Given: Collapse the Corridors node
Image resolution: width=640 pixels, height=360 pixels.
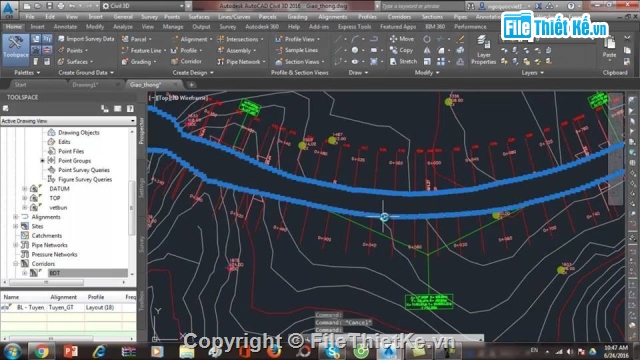Looking at the screenshot, I should pos(16,264).
